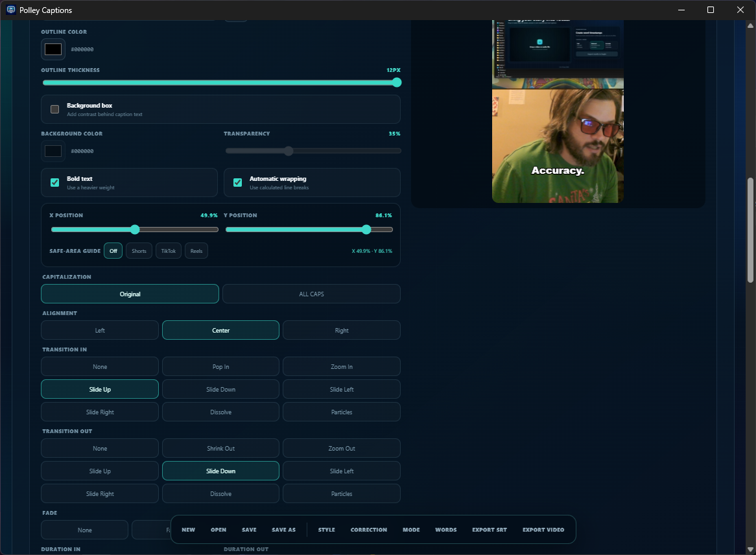Click OPEN in bottom toolbar
756x555 pixels.
coord(219,530)
